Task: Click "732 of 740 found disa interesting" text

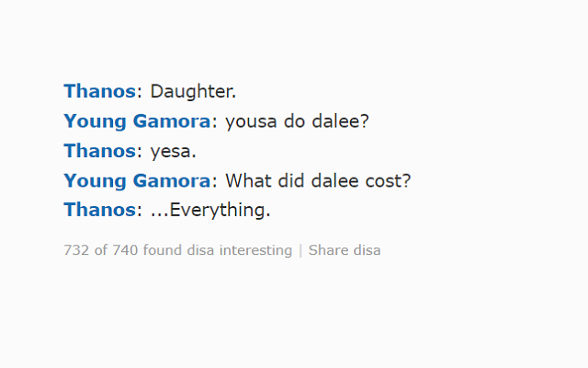Action: pyautogui.click(x=177, y=250)
